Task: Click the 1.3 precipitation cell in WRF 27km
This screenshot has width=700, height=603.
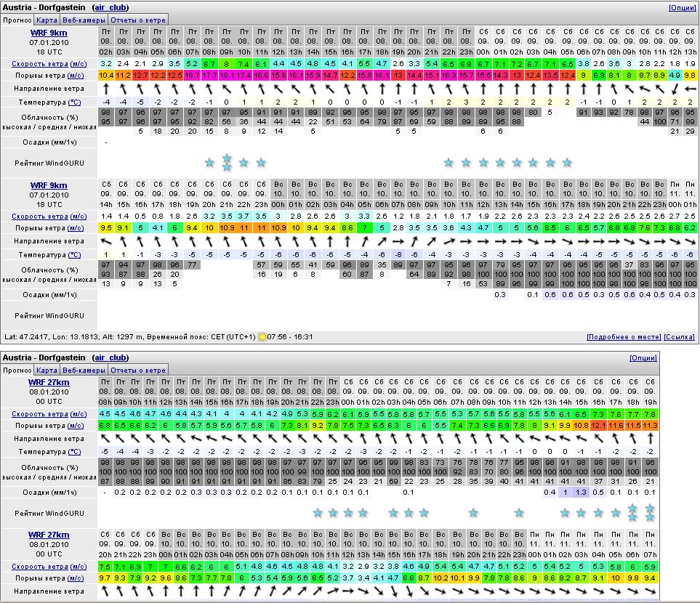Action: (x=581, y=492)
